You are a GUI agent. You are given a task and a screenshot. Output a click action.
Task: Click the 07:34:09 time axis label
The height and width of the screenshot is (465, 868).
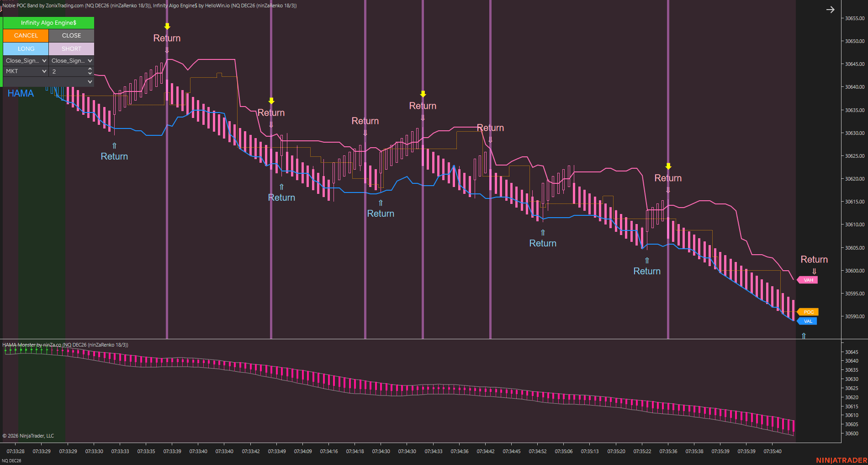[x=303, y=451]
